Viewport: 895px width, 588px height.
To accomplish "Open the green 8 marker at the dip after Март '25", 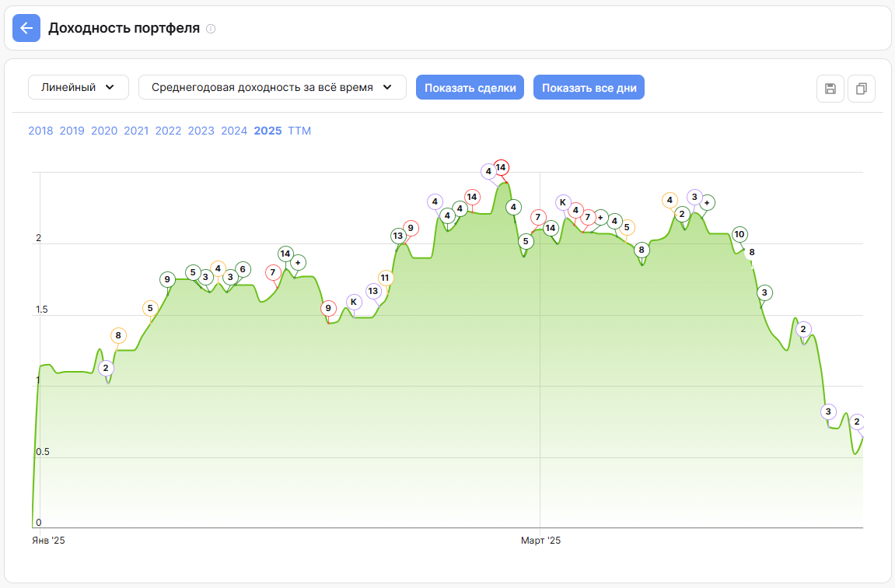I will [642, 250].
